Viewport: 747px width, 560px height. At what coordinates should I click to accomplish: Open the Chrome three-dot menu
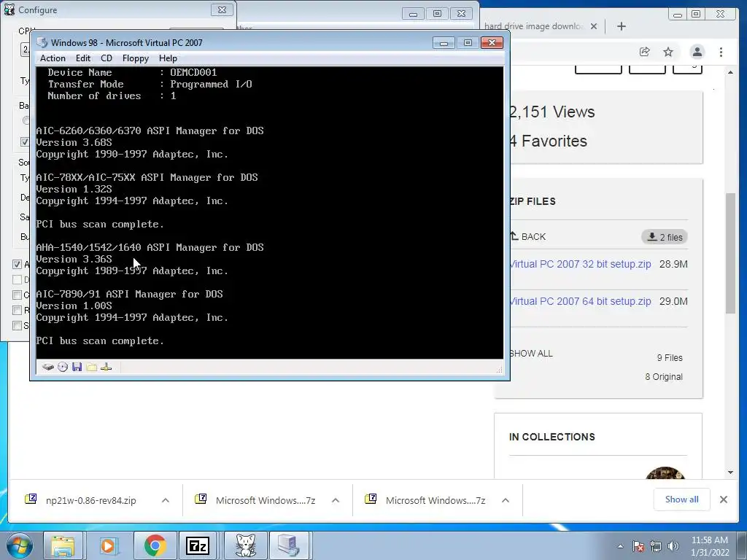pyautogui.click(x=721, y=52)
